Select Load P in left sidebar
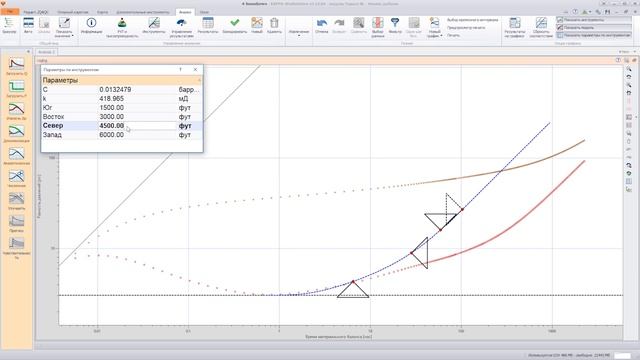Image resolution: width=640 pixels, height=360 pixels. point(16,89)
